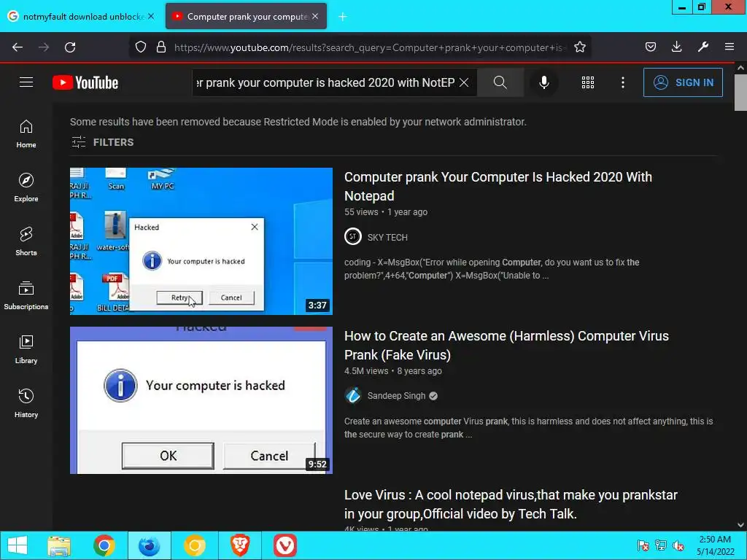Image resolution: width=747 pixels, height=560 pixels.
Task: Open a new browser tab
Action: pos(343,17)
